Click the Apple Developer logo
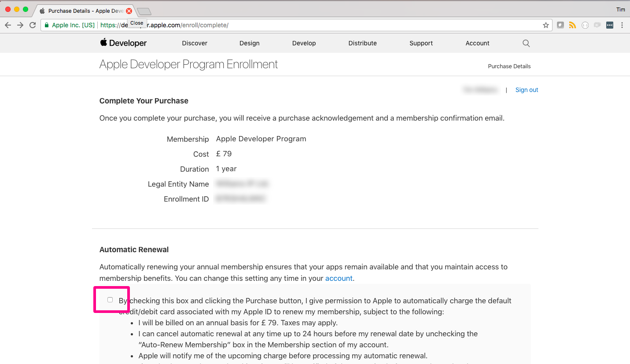The image size is (630, 364). point(123,43)
